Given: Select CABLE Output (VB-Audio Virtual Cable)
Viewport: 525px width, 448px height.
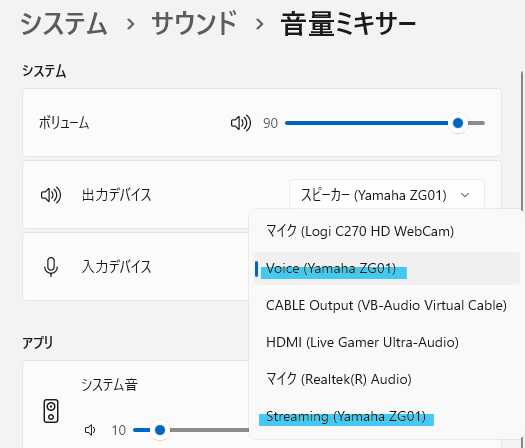Looking at the screenshot, I should (387, 305).
